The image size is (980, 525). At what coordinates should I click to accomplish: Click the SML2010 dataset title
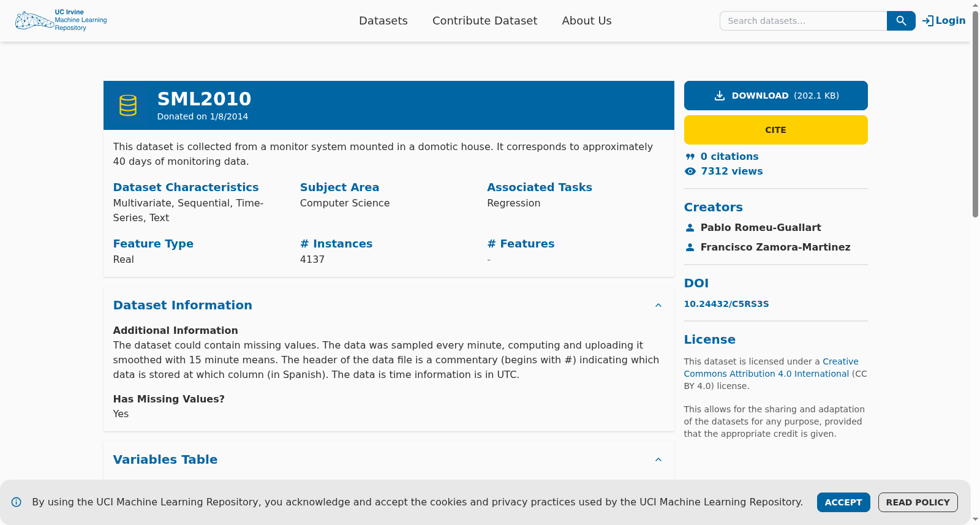(204, 99)
